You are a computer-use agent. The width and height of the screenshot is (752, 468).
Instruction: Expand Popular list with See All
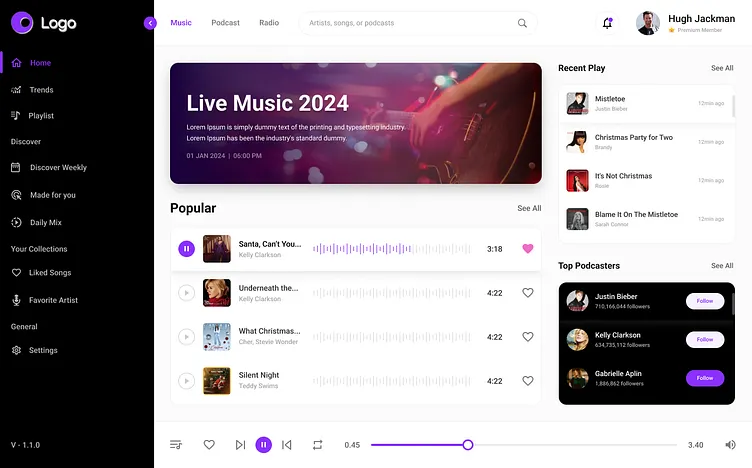pos(529,209)
